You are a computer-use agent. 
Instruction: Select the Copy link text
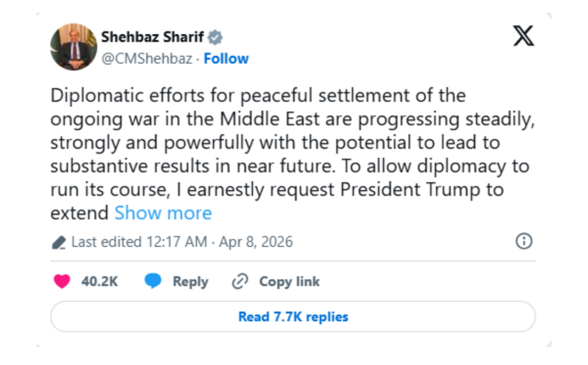289,282
